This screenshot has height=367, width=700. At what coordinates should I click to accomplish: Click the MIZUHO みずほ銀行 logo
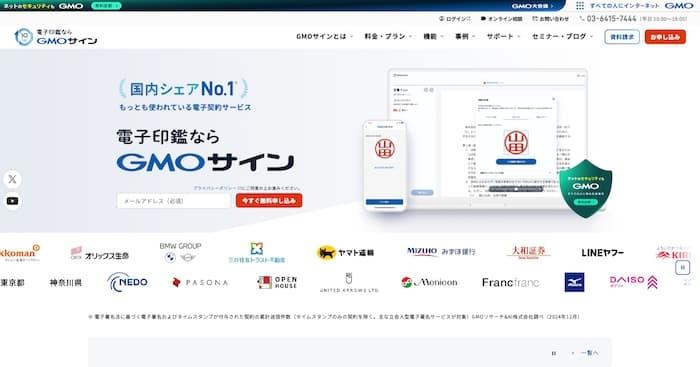coord(441,252)
